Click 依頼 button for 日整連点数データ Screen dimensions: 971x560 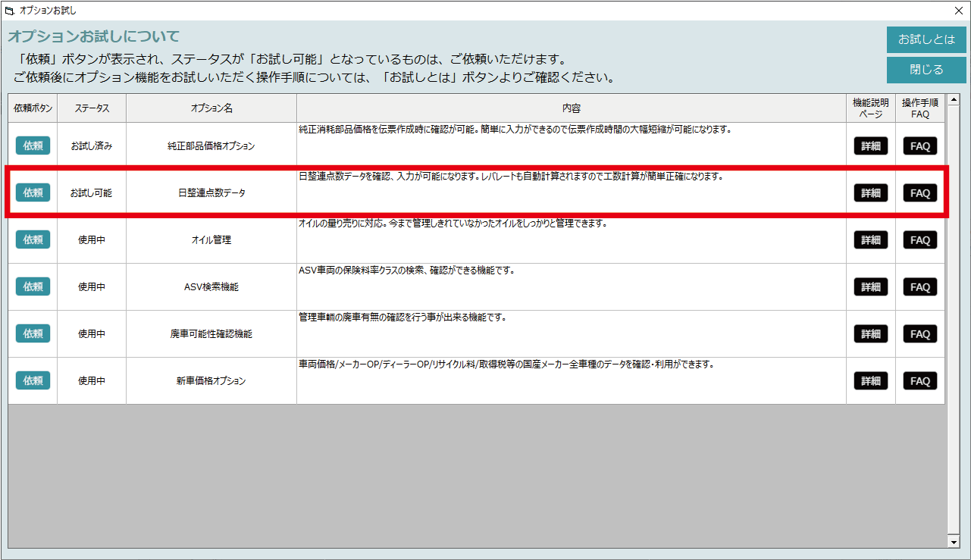[x=33, y=192]
